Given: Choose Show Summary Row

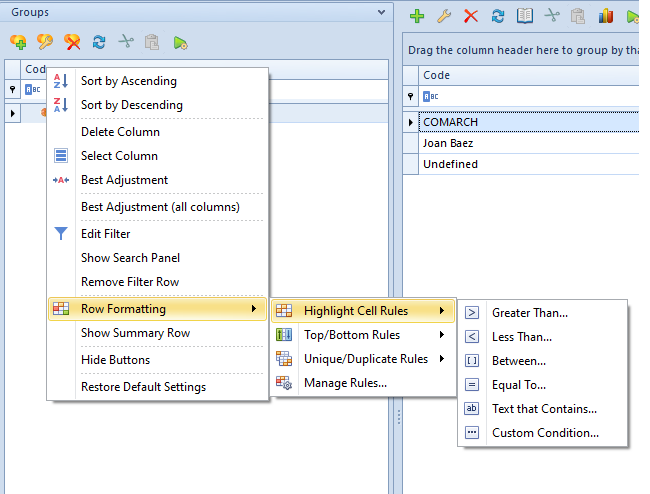Looking at the screenshot, I should point(158,333).
